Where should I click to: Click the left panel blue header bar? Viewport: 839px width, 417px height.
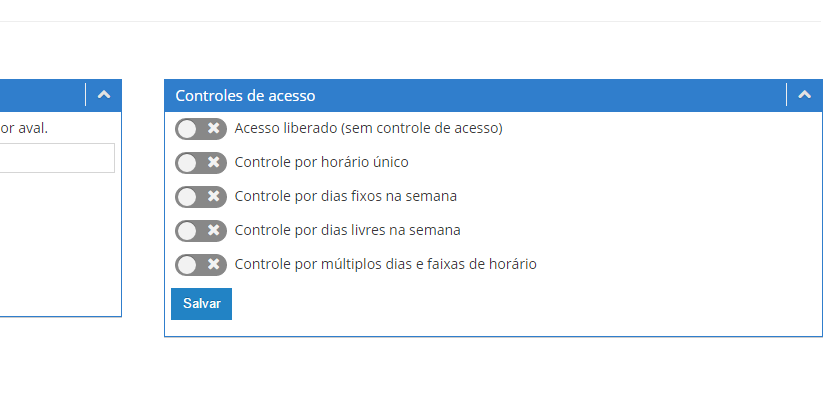(40, 95)
